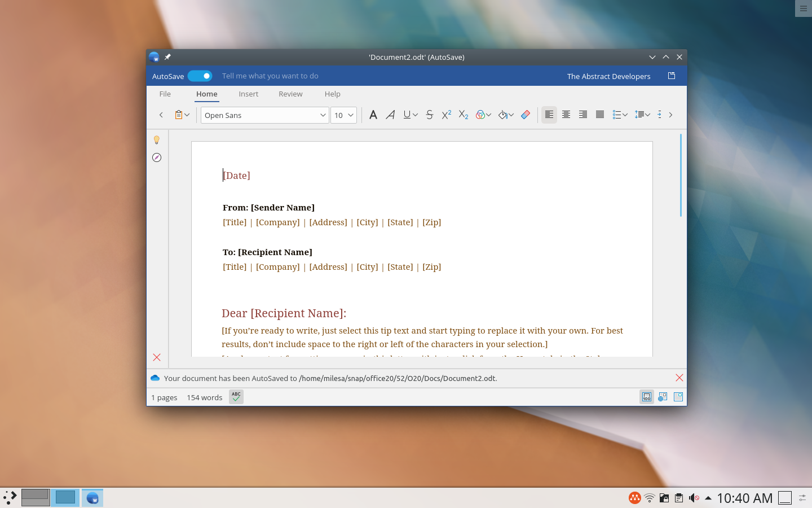Switch to the Review tab
The image size is (812, 508).
290,94
